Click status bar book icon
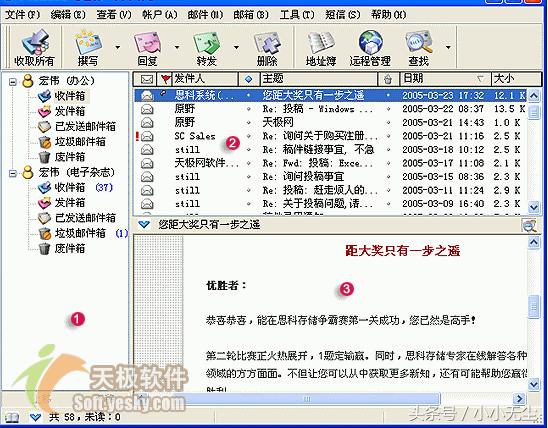This screenshot has width=548, height=428. pyautogui.click(x=12, y=418)
